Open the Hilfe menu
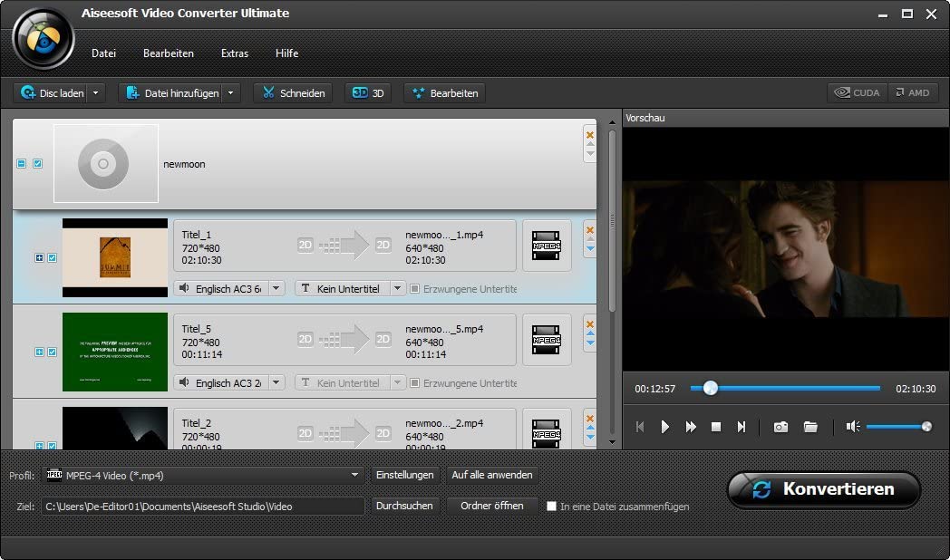This screenshot has height=560, width=950. [x=286, y=53]
